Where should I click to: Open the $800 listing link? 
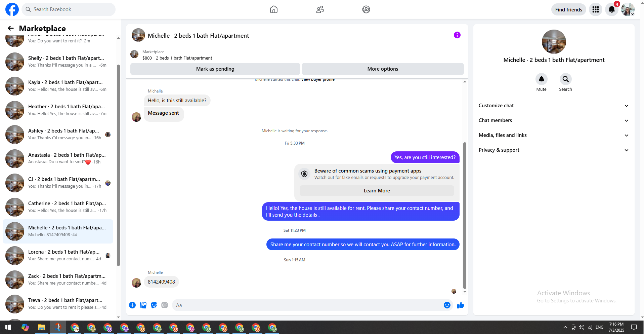point(177,58)
